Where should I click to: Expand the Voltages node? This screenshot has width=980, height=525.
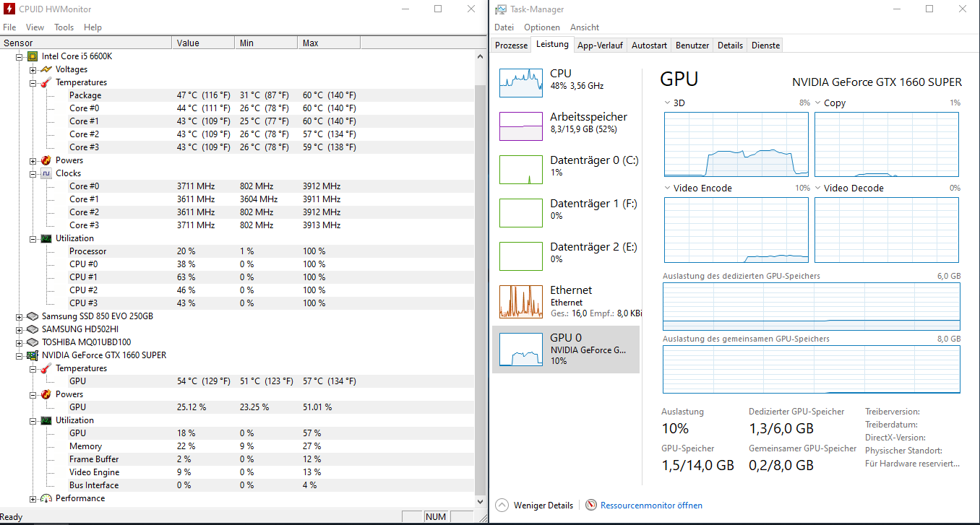(33, 69)
